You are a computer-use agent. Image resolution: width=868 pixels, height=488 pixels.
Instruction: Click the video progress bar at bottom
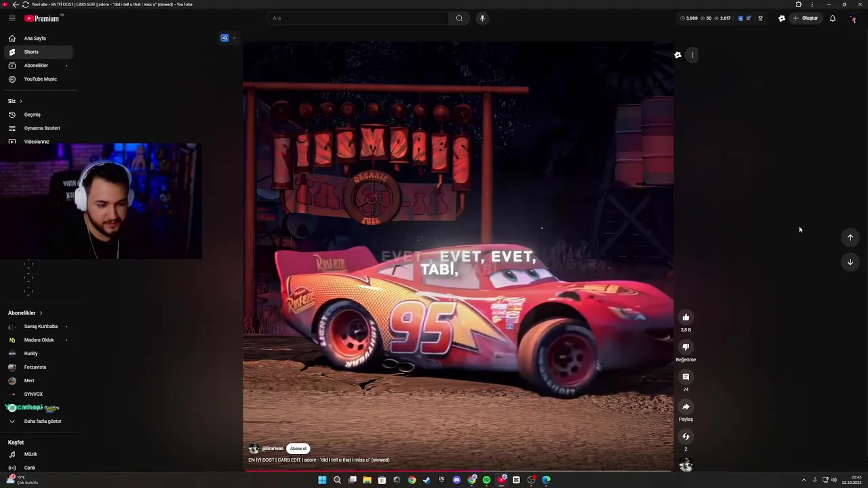click(458, 471)
